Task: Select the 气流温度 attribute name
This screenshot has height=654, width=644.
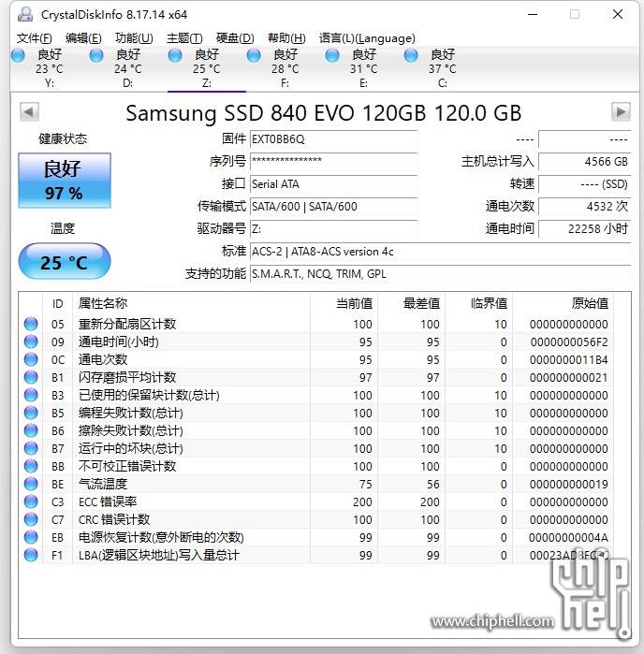Action: pyautogui.click(x=103, y=485)
